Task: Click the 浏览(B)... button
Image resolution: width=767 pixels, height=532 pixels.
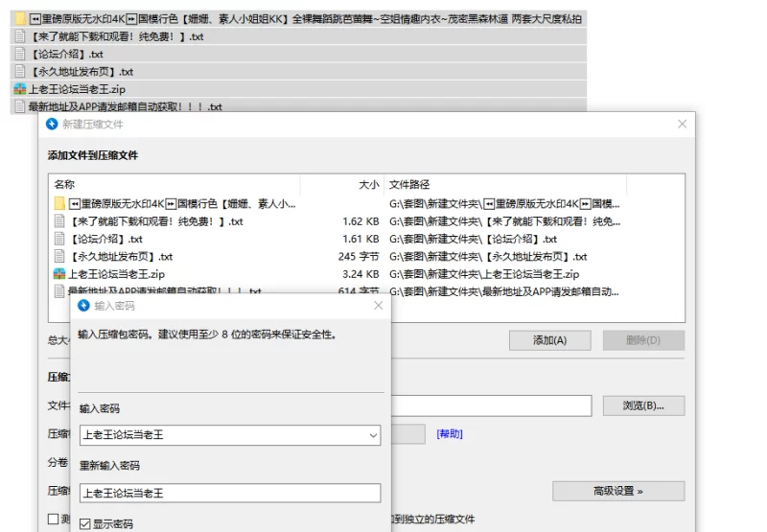Action: pos(643,405)
